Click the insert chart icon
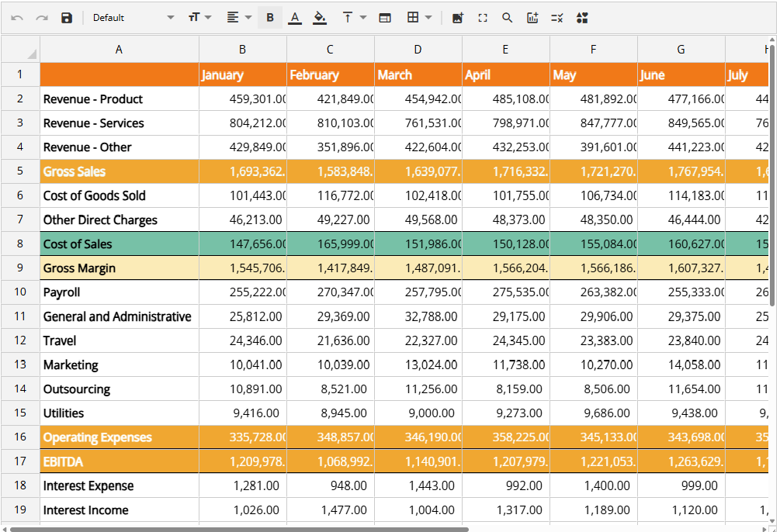 [532, 18]
